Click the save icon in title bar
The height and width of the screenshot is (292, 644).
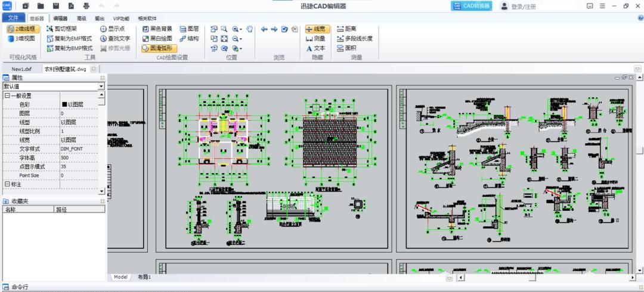coord(56,6)
